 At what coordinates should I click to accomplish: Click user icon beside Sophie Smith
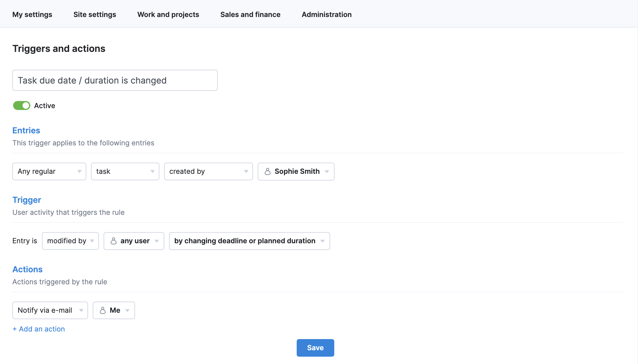click(267, 171)
